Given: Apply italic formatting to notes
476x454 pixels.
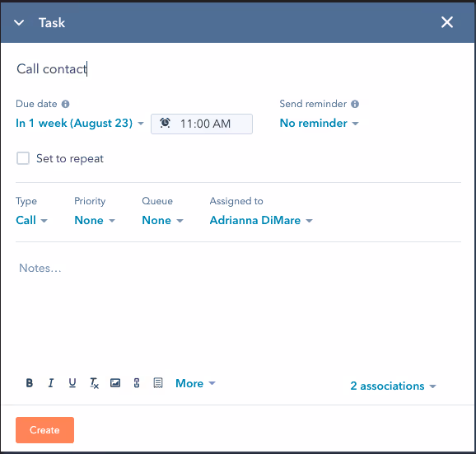Looking at the screenshot, I should (51, 383).
